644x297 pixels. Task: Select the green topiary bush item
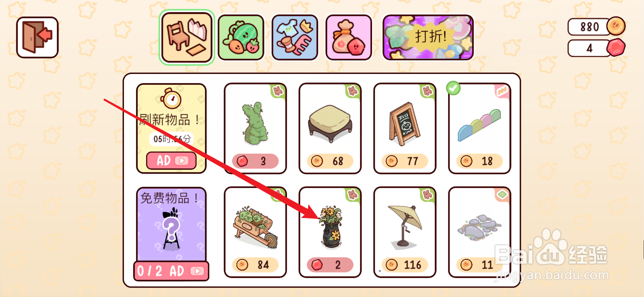tap(255, 128)
